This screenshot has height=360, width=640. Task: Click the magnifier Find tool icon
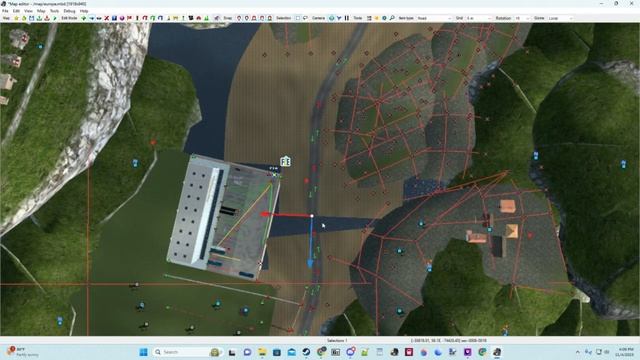[392, 18]
